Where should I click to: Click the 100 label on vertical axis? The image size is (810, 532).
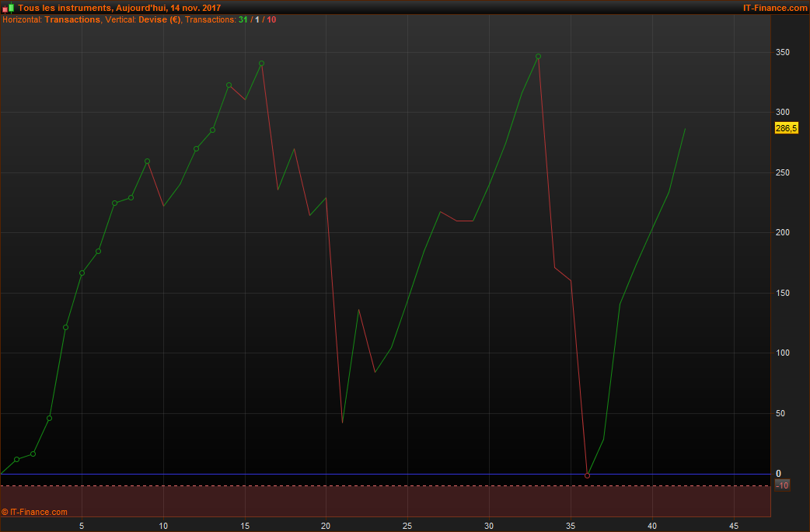point(782,353)
